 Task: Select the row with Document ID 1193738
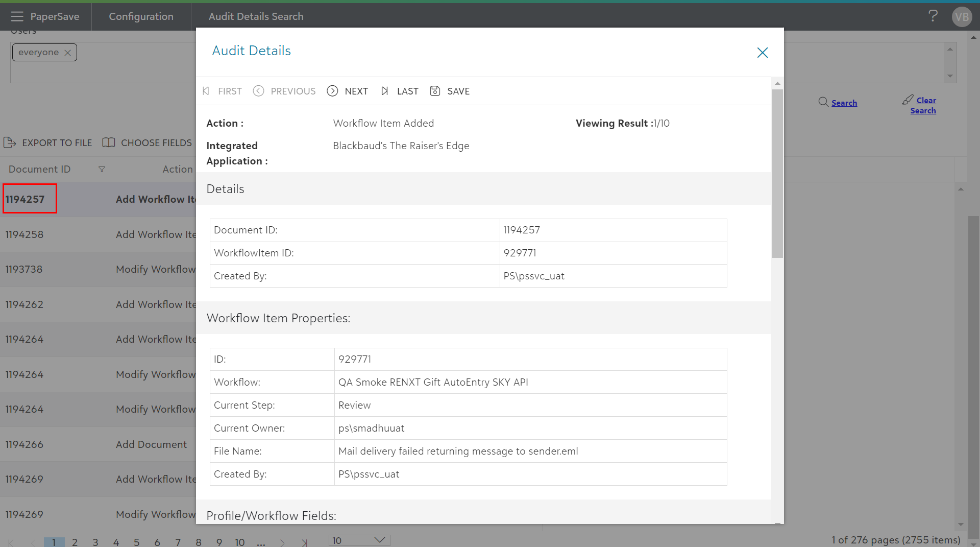(x=24, y=269)
